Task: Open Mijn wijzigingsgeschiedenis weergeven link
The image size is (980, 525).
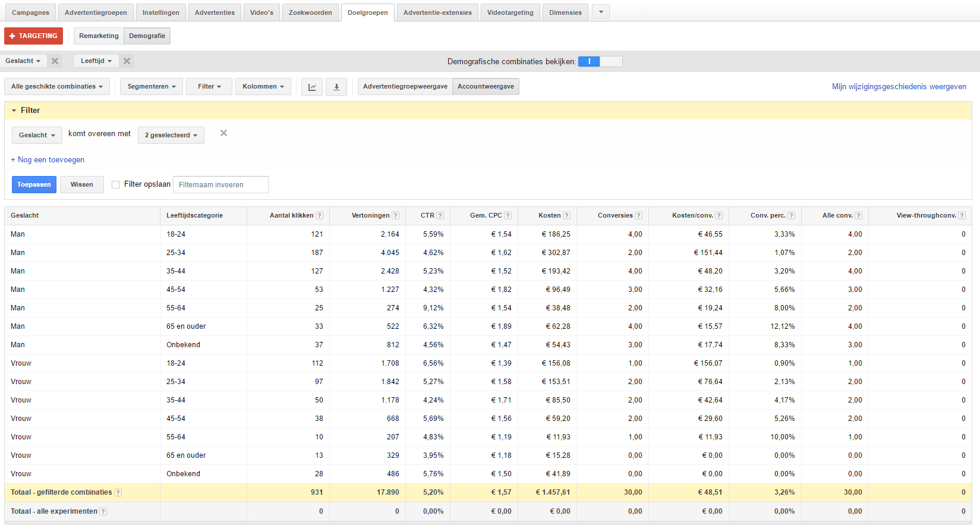Action: pos(899,87)
